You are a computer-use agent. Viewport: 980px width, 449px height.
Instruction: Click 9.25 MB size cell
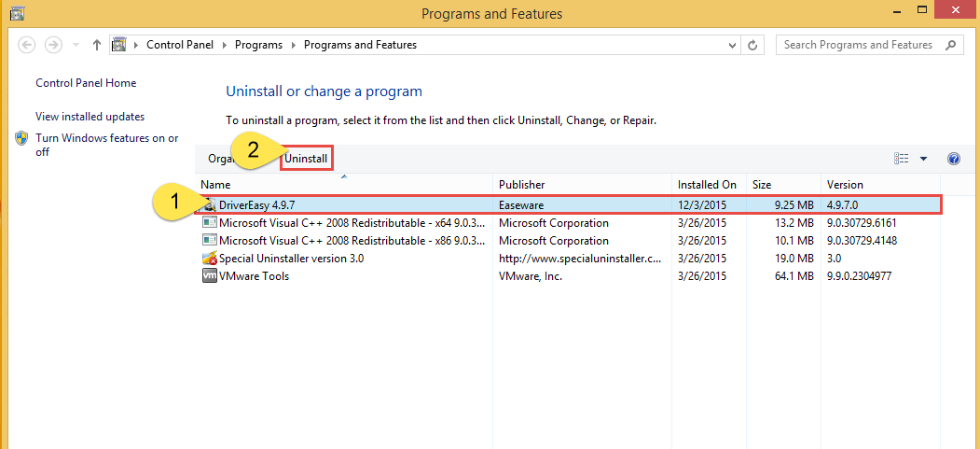[793, 204]
